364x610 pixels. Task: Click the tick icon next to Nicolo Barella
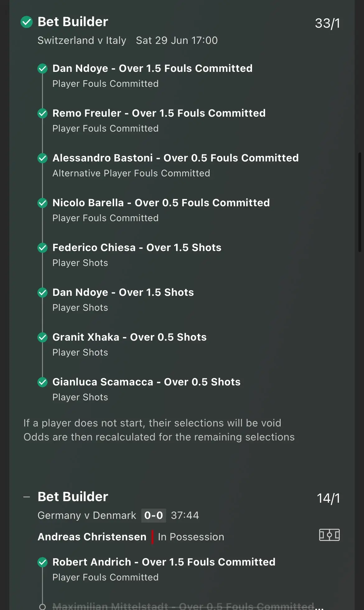43,203
